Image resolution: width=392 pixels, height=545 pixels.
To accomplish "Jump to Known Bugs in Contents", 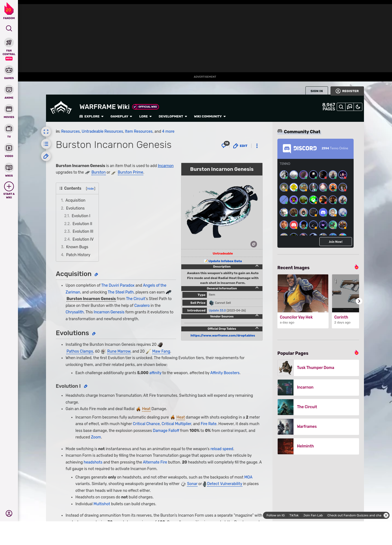I will pos(77,247).
